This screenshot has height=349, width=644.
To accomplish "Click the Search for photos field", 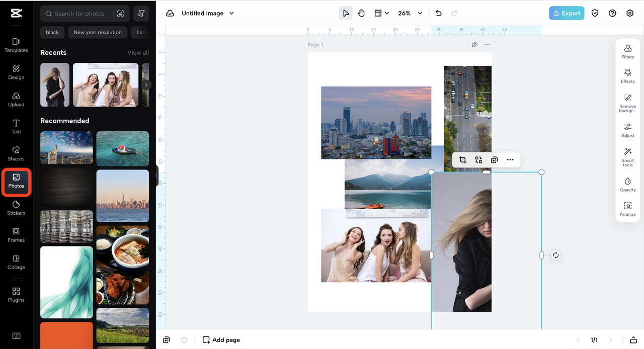I will tap(79, 14).
